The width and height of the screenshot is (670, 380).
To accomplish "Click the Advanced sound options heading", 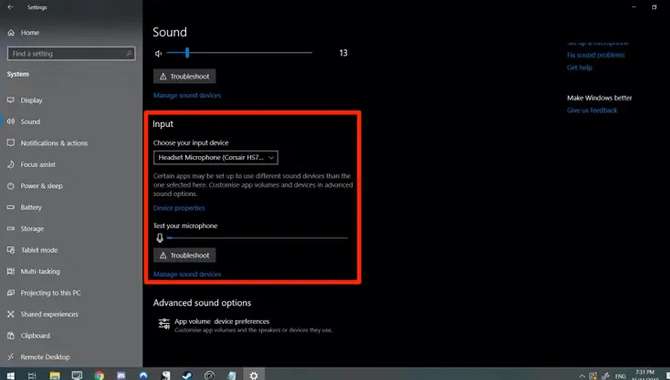I will coord(202,303).
